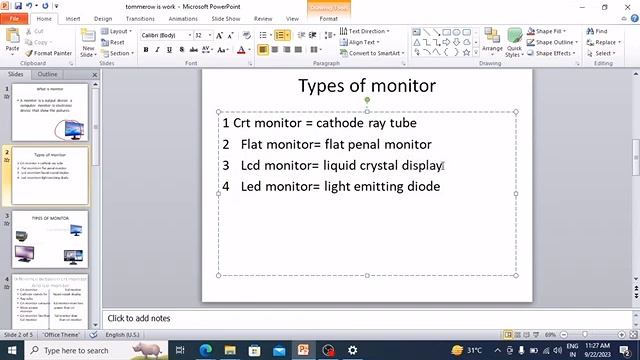Justify the paragraph text

[298, 50]
